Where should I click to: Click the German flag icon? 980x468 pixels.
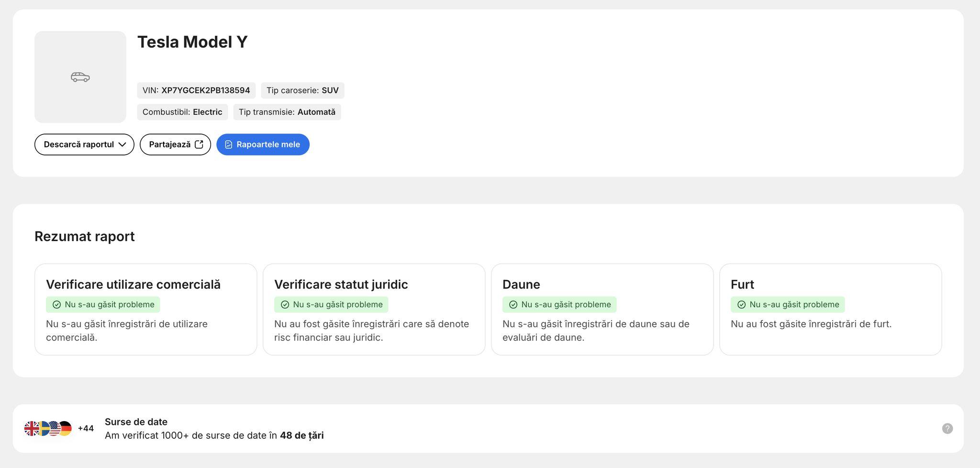point(66,428)
